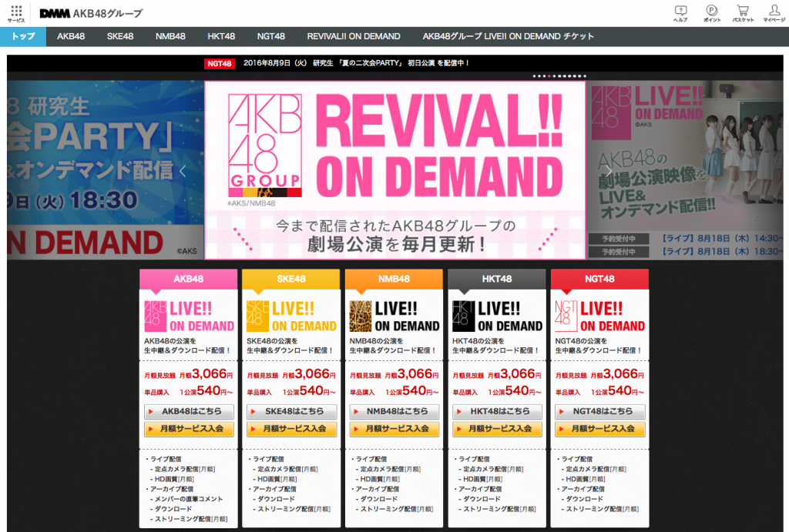Viewport: 789px width, 532px height.
Task: Click the AKB48はこちら button
Action: [x=189, y=411]
